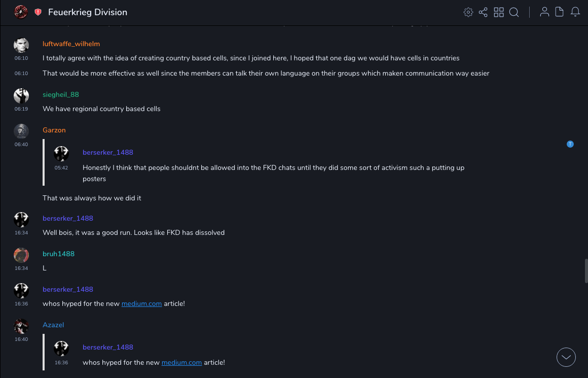Jump to latest with the down-chevron button
The width and height of the screenshot is (588, 378).
(x=566, y=357)
